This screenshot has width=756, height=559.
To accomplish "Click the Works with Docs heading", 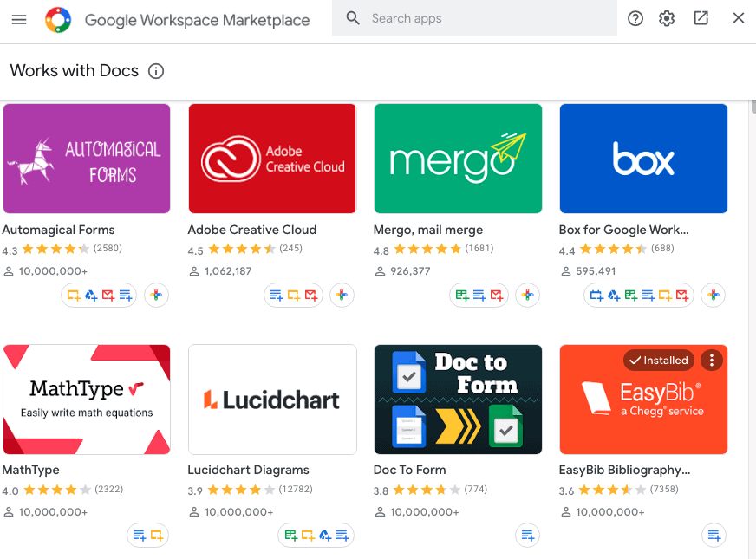I will [x=75, y=71].
